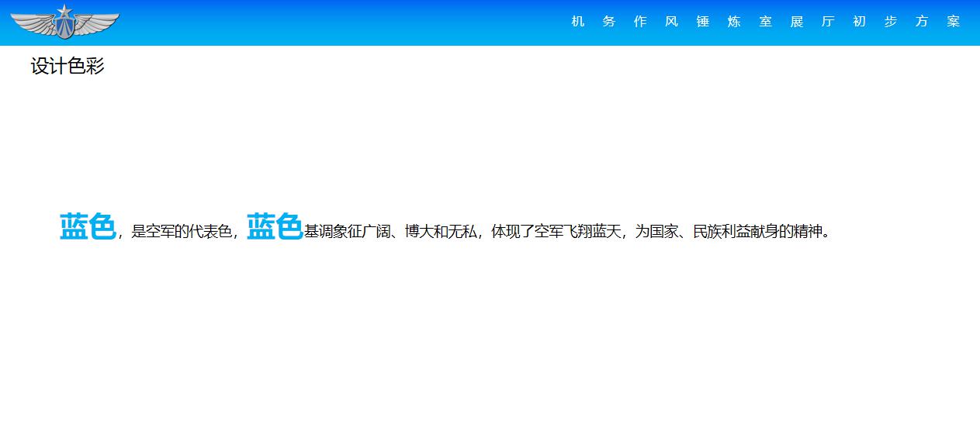This screenshot has width=980, height=438.
Task: Click the 风 character in the header title
Action: 671,22
